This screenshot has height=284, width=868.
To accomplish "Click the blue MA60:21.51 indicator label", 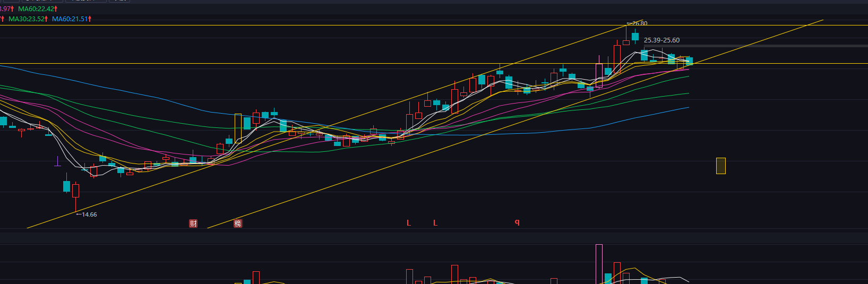I will [x=72, y=19].
